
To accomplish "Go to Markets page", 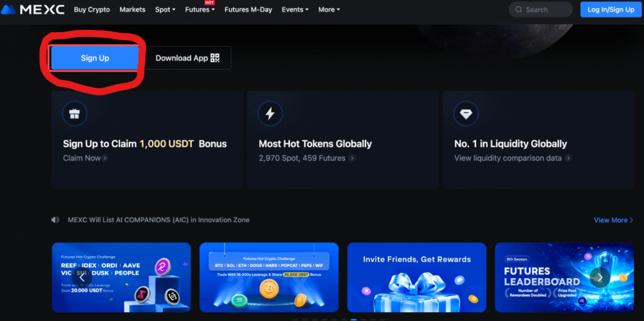I will [132, 9].
